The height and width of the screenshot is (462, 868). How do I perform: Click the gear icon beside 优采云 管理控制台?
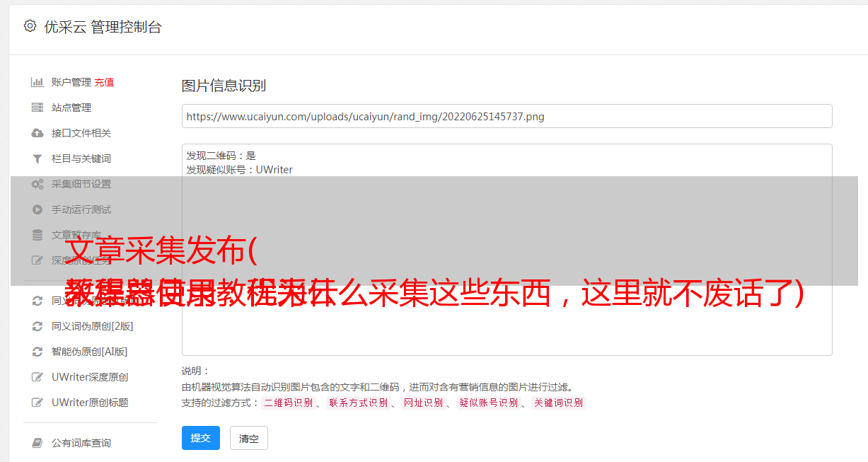(x=30, y=26)
